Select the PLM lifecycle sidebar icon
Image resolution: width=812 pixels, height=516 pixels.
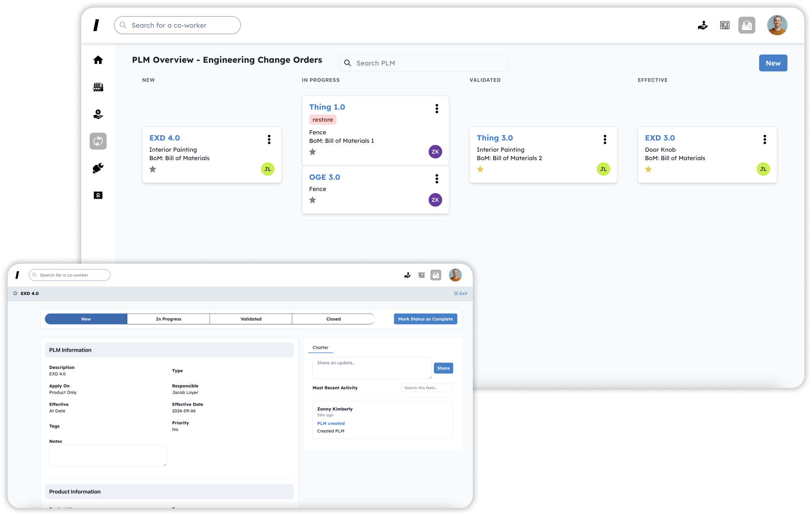(98, 141)
